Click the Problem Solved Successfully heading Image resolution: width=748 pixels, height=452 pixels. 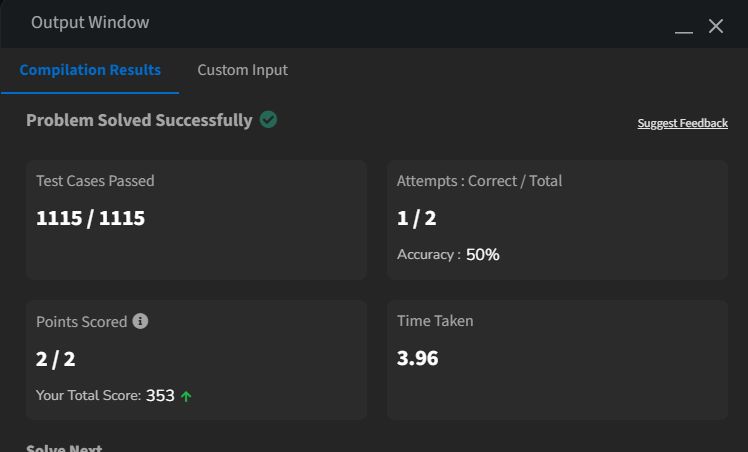pyautogui.click(x=139, y=120)
